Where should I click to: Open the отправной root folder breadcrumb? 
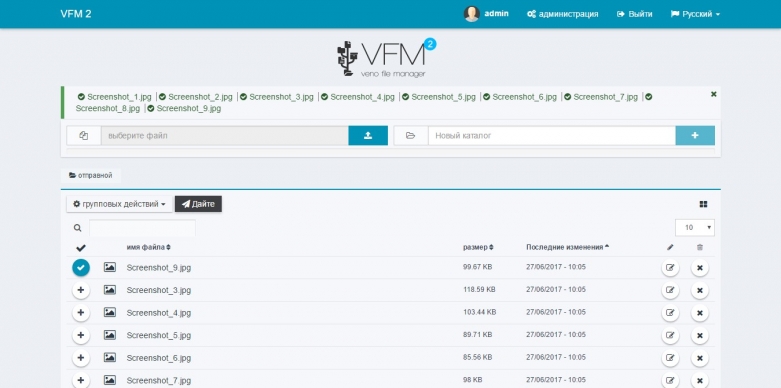tap(91, 175)
